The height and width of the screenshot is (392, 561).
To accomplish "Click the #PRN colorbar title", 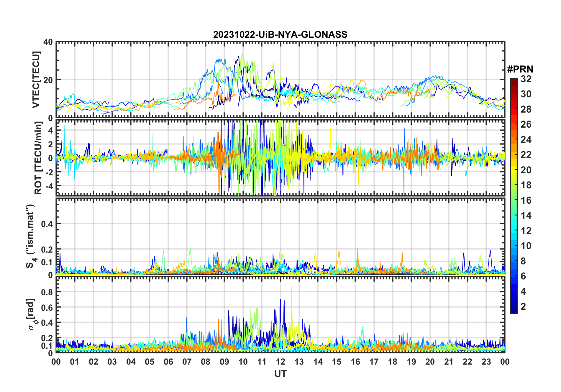I will click(520, 69).
